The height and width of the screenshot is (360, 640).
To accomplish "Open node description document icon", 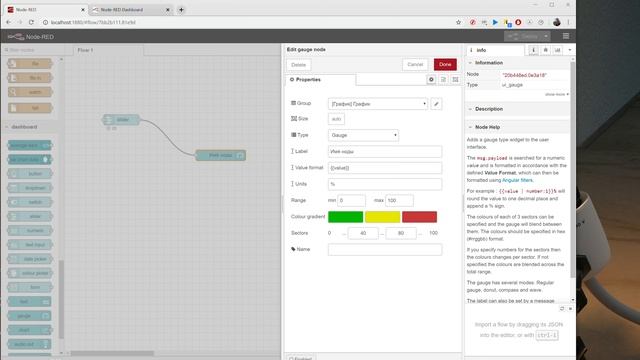I will click(443, 80).
